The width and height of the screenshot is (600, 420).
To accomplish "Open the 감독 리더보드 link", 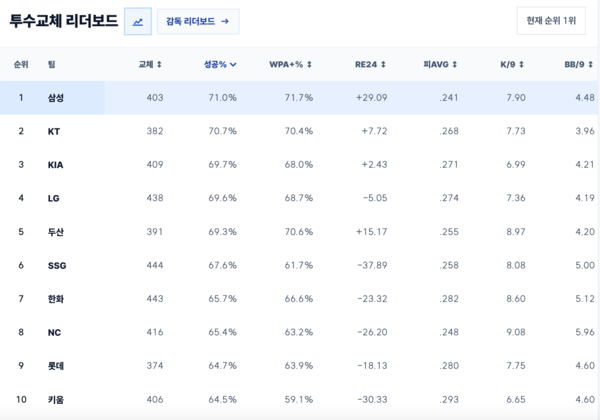I will tap(198, 21).
